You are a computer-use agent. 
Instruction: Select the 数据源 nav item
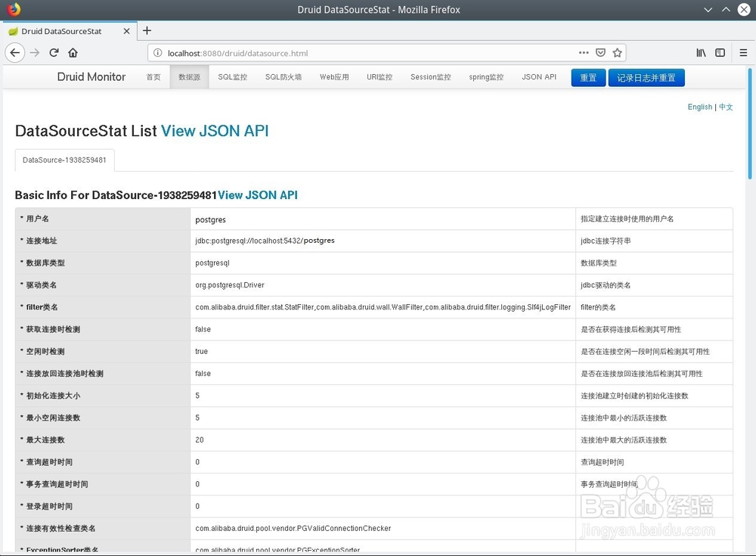[x=189, y=77]
